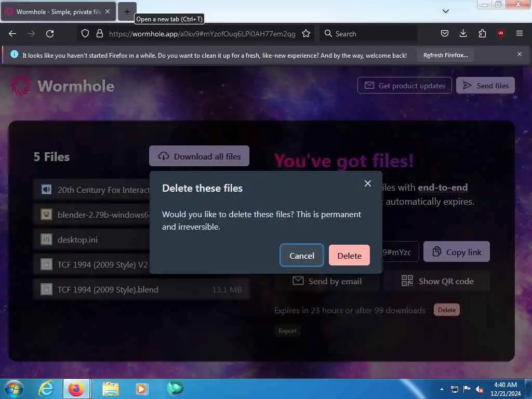The image size is (532, 399).
Task: Confirm Delete in the dialog
Action: click(x=349, y=256)
